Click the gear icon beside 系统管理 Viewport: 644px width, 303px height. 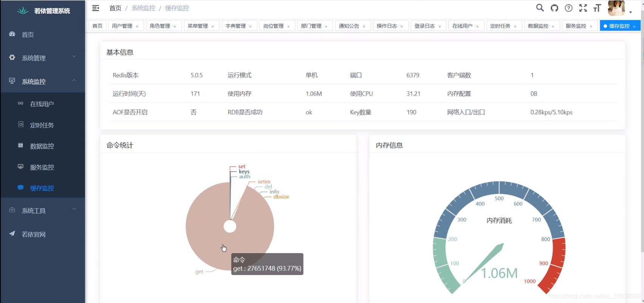[12, 57]
